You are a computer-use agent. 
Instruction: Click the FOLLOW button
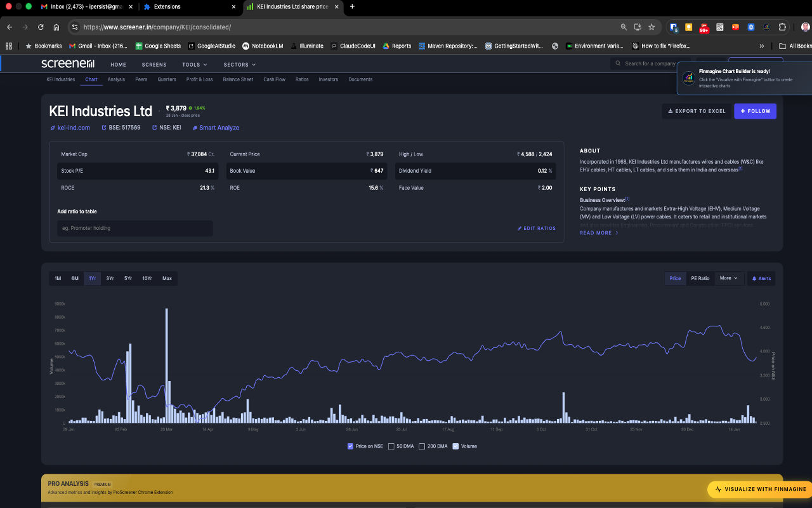(x=755, y=110)
